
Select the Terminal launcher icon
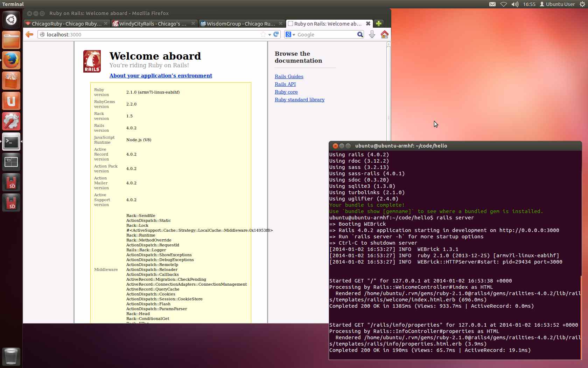tap(11, 142)
